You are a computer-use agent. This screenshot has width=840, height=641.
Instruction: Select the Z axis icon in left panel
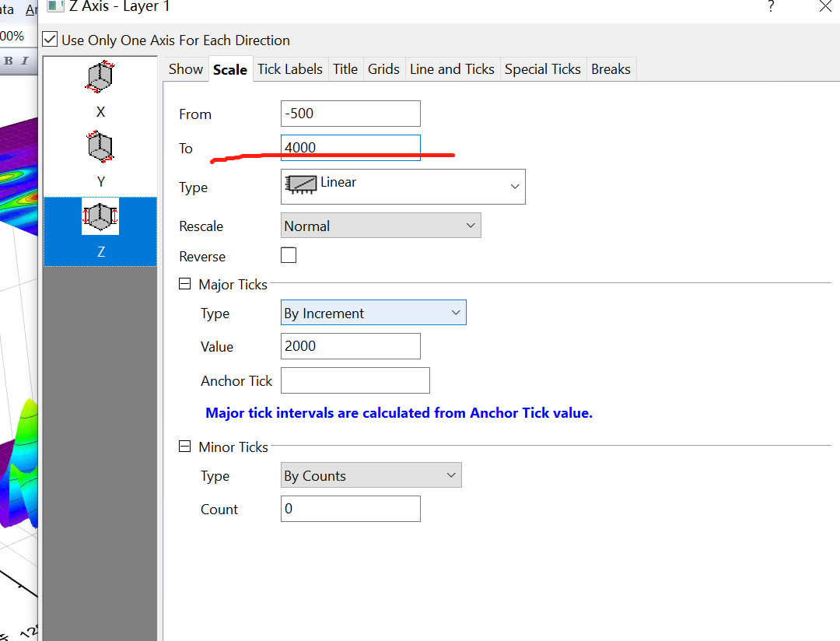[100, 216]
